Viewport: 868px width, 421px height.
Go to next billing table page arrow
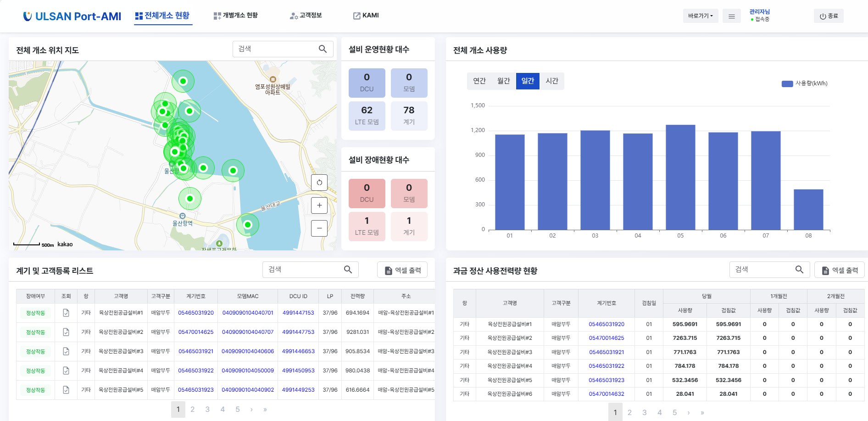(689, 413)
